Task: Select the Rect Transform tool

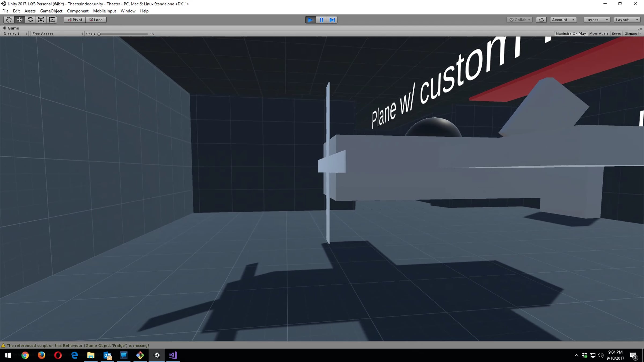Action: click(x=52, y=20)
